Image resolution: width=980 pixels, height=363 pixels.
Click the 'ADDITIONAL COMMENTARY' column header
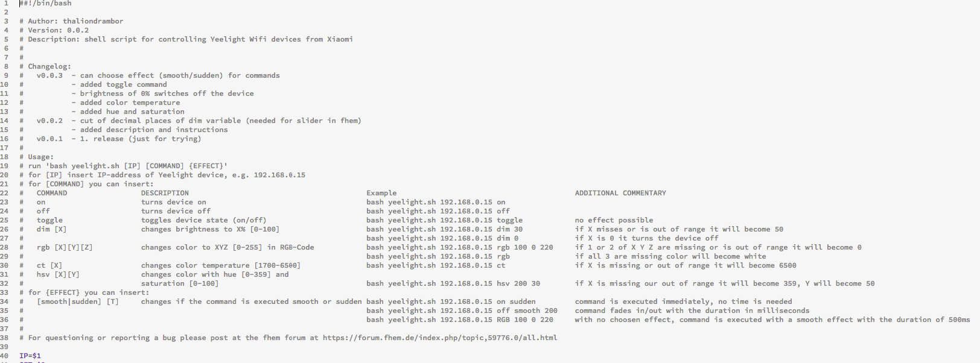click(620, 193)
